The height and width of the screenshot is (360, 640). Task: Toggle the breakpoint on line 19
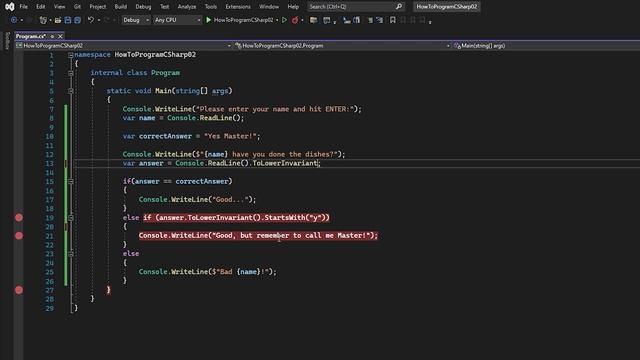pos(19,218)
